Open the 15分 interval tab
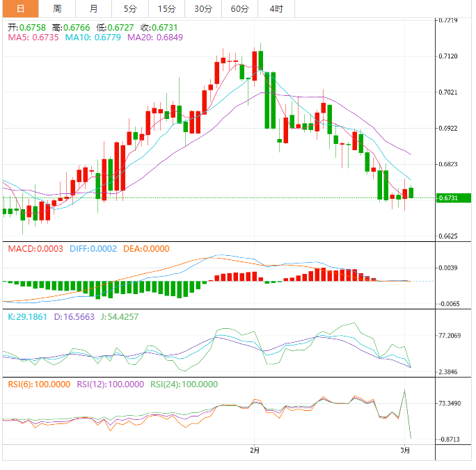Image resolution: width=476 pixels, height=470 pixels. pos(166,8)
